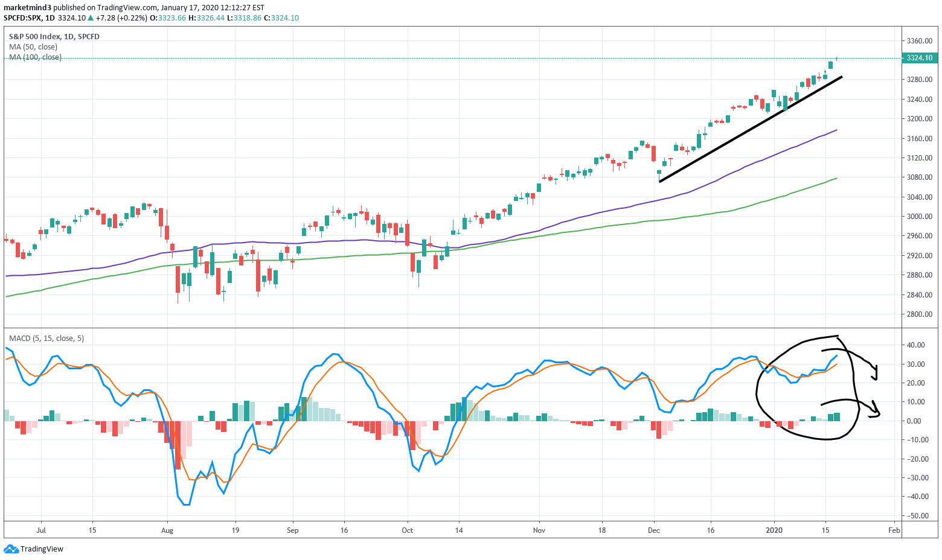Select the black ascending trendline
This screenshot has height=560, width=942.
pyautogui.click(x=749, y=130)
